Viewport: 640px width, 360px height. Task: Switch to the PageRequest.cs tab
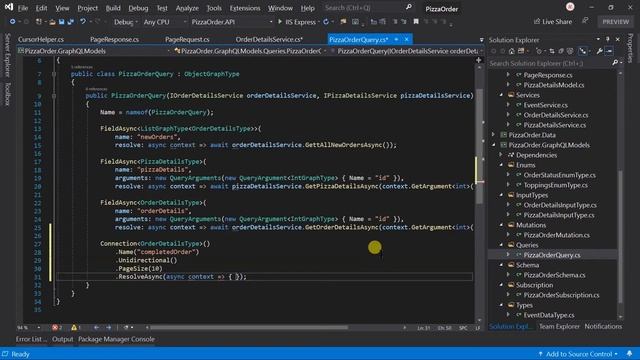coord(187,39)
